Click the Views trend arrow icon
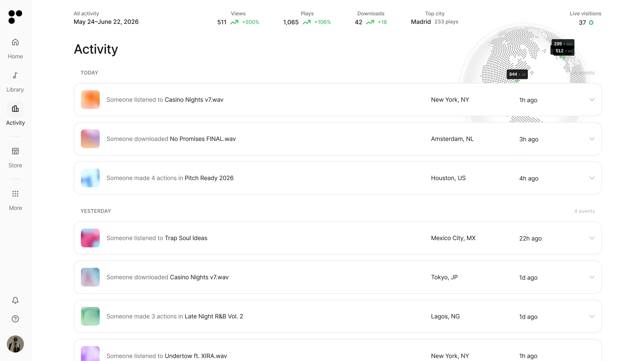This screenshot has height=361, width=644. 234,22
